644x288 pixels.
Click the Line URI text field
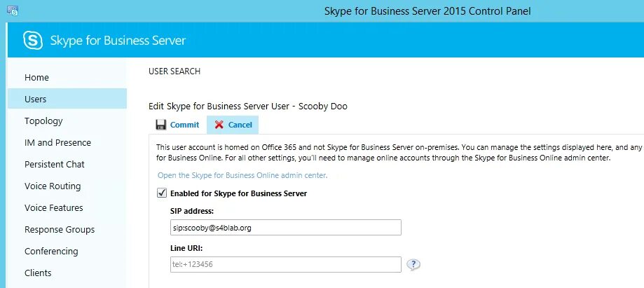tap(285, 264)
